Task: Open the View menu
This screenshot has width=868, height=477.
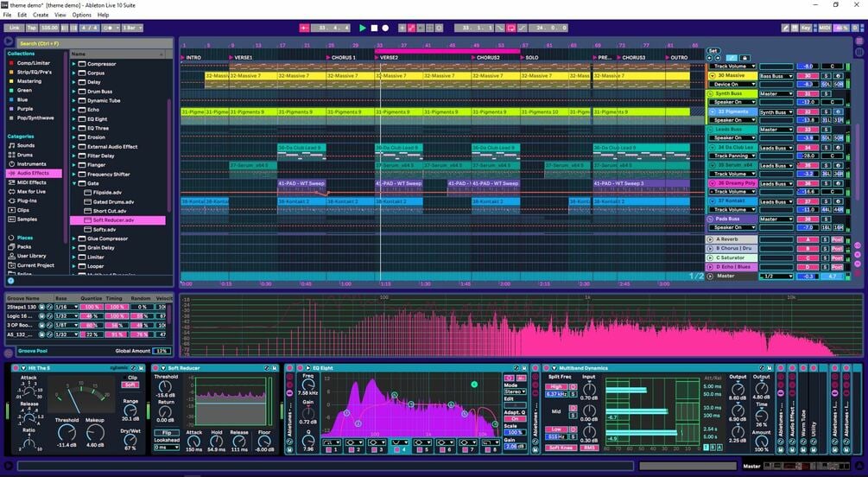Action: tap(60, 15)
